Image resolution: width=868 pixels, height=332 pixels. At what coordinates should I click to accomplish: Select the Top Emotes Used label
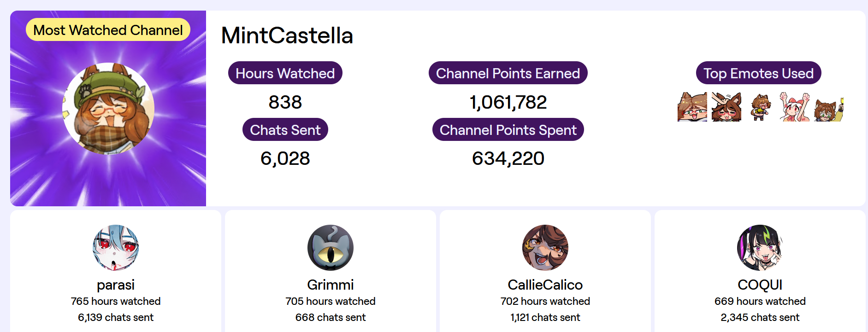click(758, 73)
